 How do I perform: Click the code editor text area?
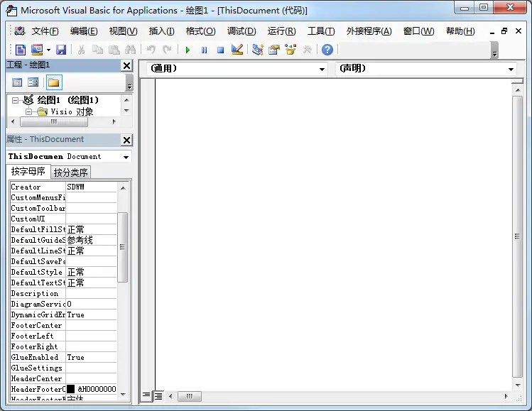(334, 234)
